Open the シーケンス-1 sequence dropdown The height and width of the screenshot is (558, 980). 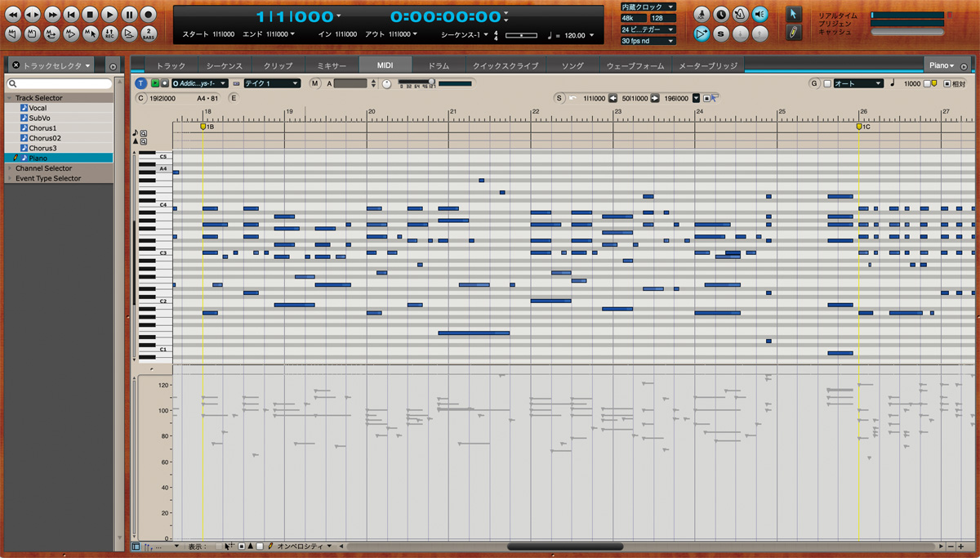tap(463, 34)
